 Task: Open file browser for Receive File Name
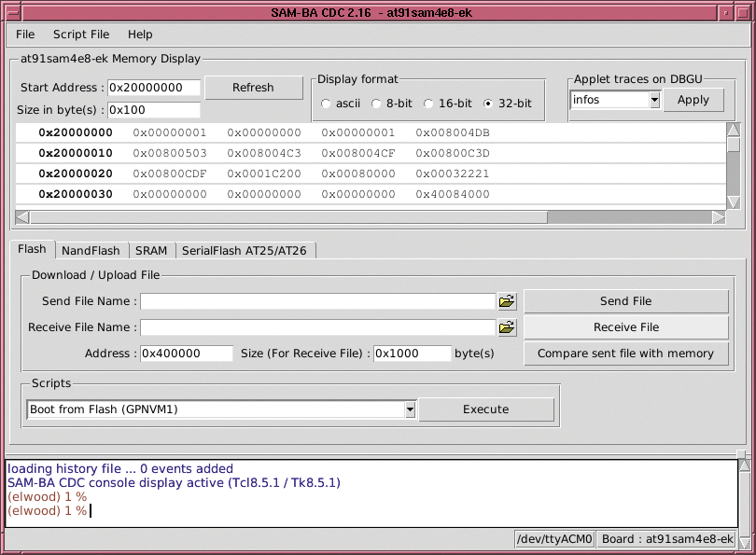coord(507,327)
